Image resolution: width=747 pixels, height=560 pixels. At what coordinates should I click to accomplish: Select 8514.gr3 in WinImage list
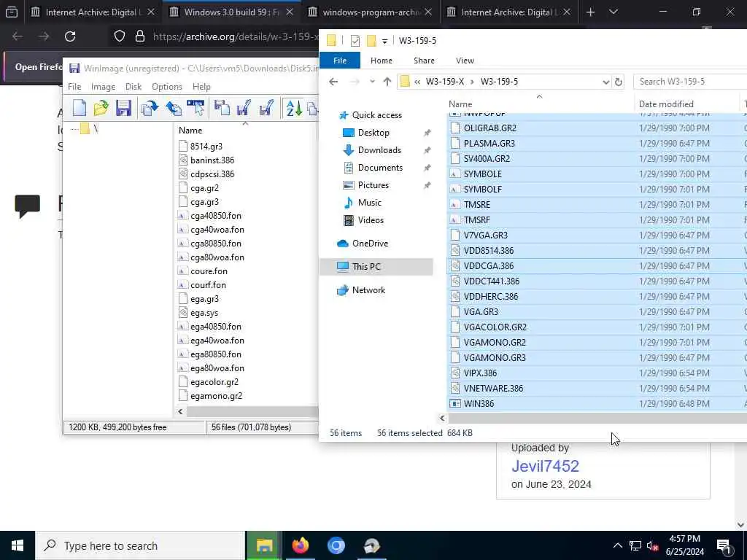[x=206, y=146]
